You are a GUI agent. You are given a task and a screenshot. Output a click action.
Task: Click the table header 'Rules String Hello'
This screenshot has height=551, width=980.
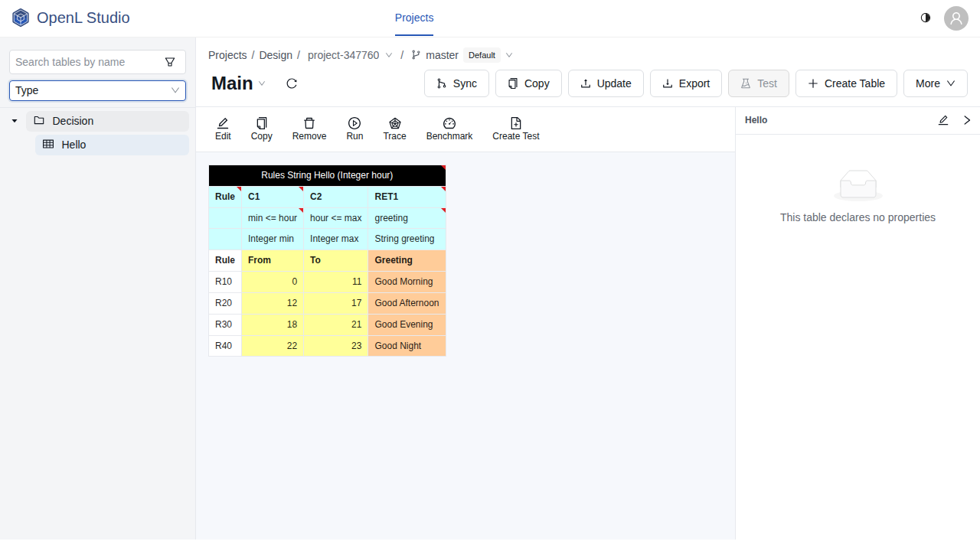click(327, 175)
